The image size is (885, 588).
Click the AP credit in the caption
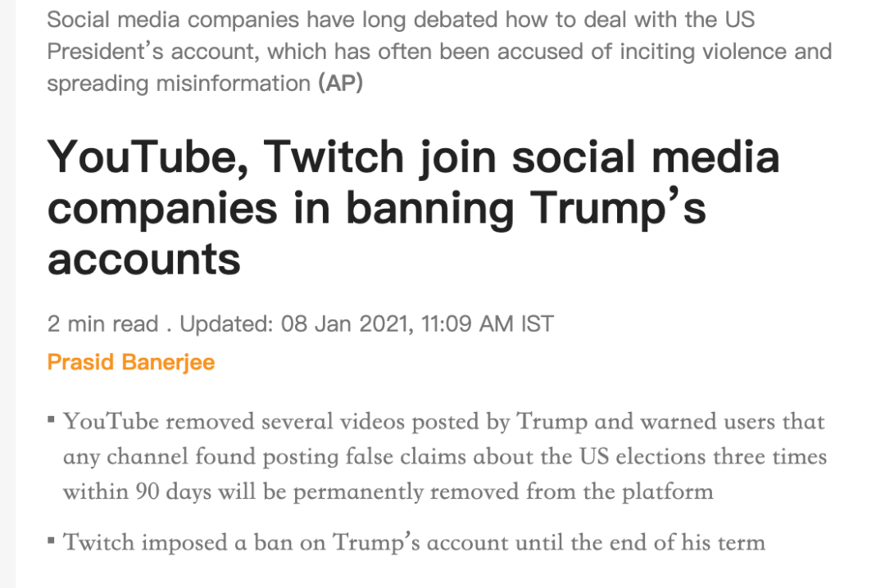pos(340,84)
